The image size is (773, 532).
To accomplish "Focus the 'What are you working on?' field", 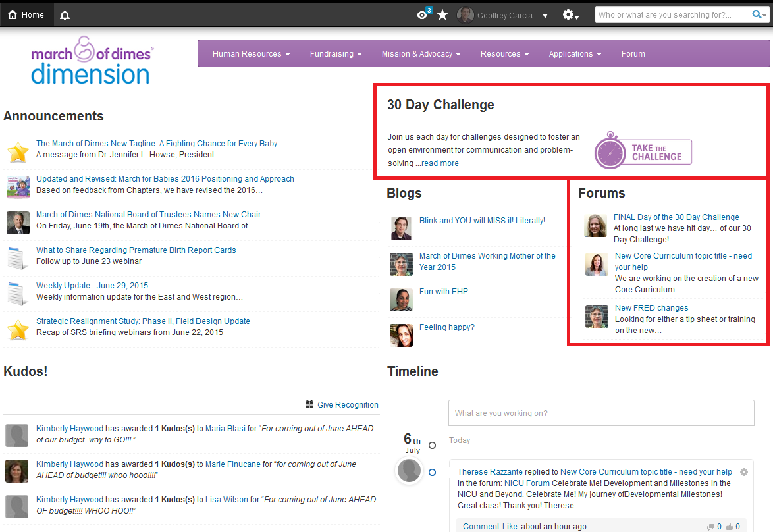I will pyautogui.click(x=600, y=413).
